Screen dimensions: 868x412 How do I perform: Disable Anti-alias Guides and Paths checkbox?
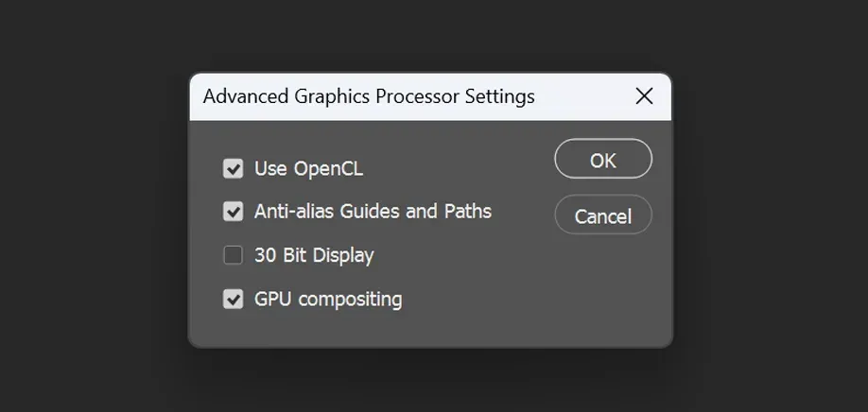[233, 212]
